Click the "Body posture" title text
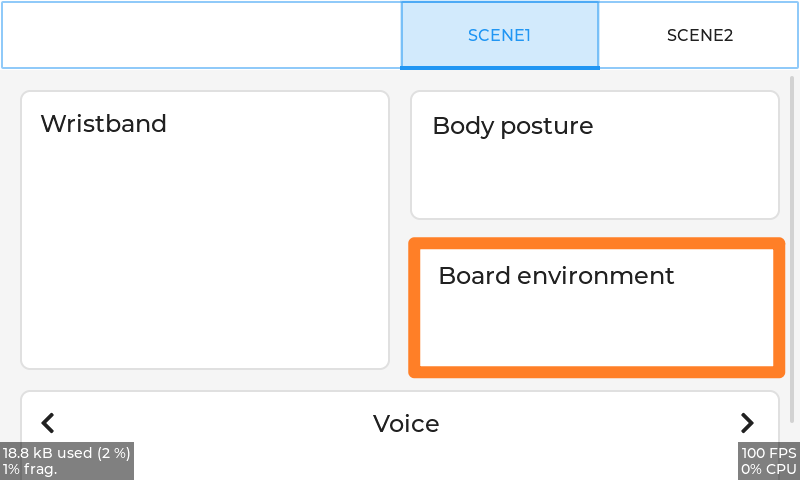The height and width of the screenshot is (480, 800). tap(512, 126)
